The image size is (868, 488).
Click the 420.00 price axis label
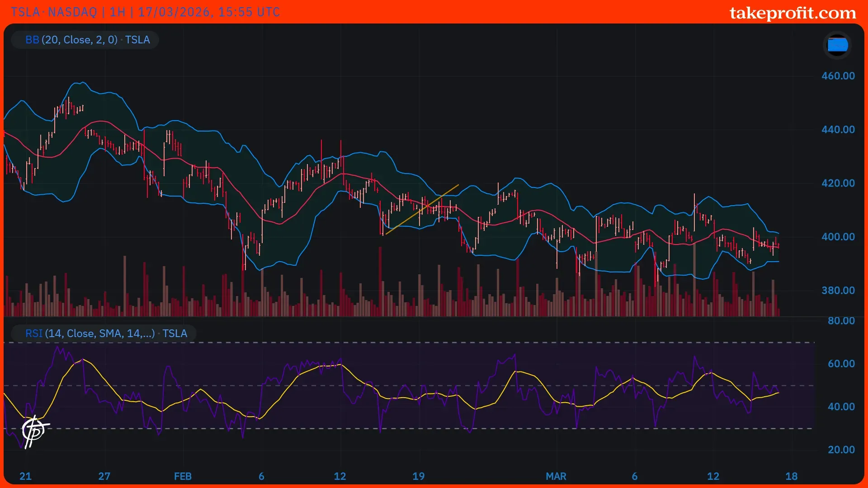point(838,183)
